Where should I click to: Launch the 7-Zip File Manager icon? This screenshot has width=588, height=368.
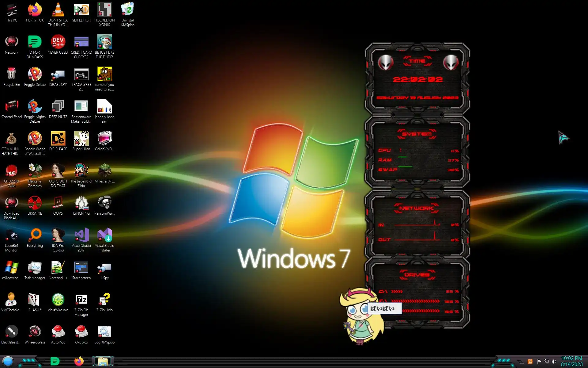pos(81,300)
